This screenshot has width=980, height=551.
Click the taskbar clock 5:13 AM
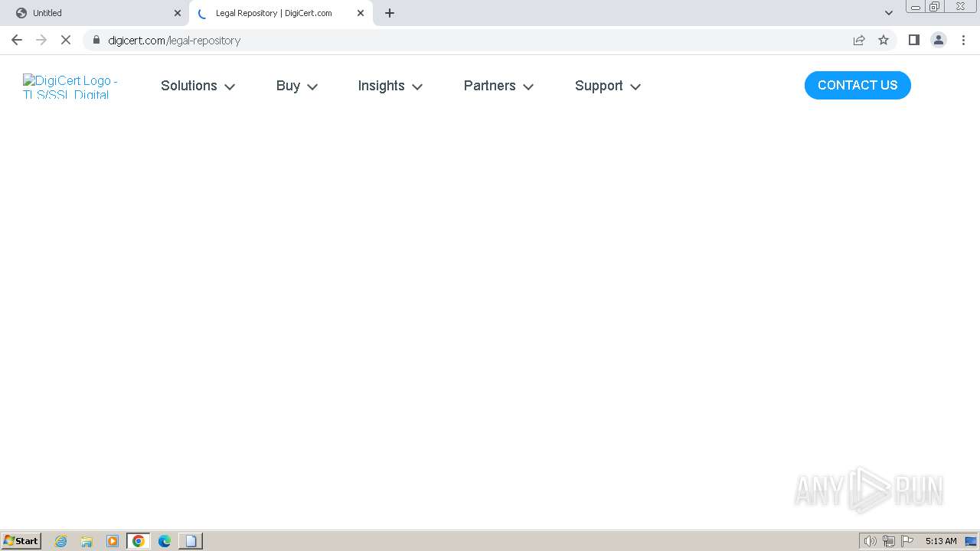click(x=941, y=541)
